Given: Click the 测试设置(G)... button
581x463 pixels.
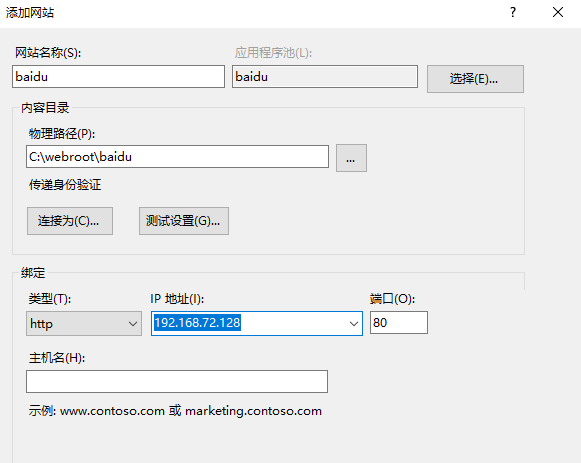Looking at the screenshot, I should pos(184,221).
